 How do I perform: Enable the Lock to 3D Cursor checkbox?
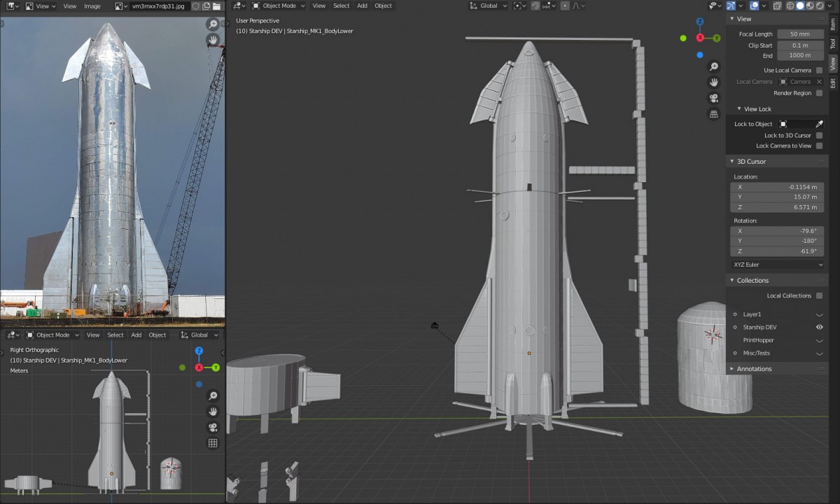pyautogui.click(x=819, y=135)
